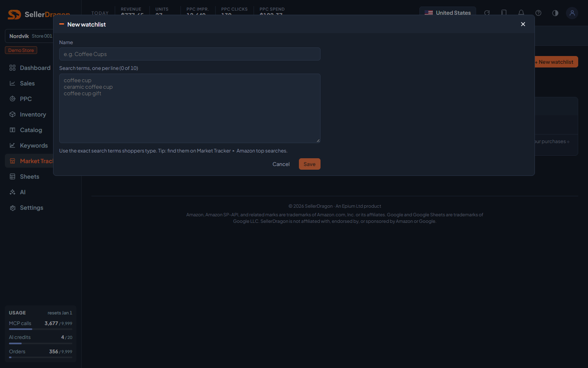Toggle the dark/light theme icon
The width and height of the screenshot is (588, 368).
coord(555,13)
